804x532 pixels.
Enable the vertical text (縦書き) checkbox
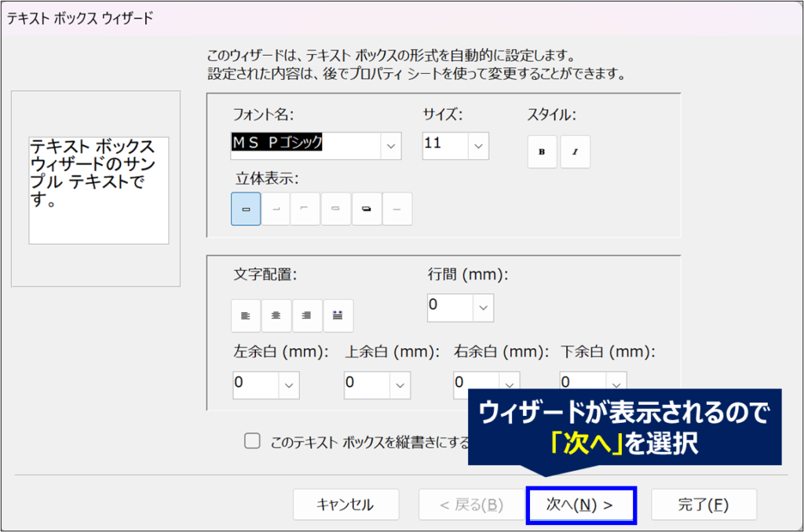coord(252,441)
